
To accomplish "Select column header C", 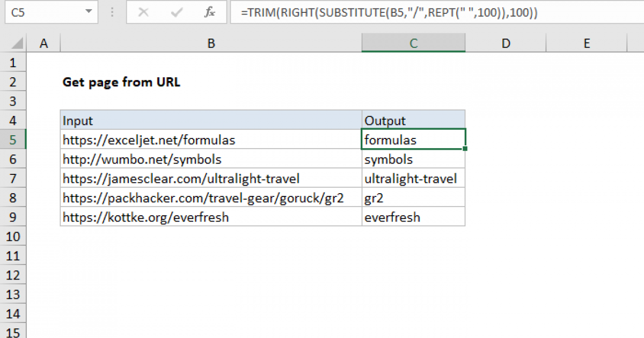I will click(413, 42).
